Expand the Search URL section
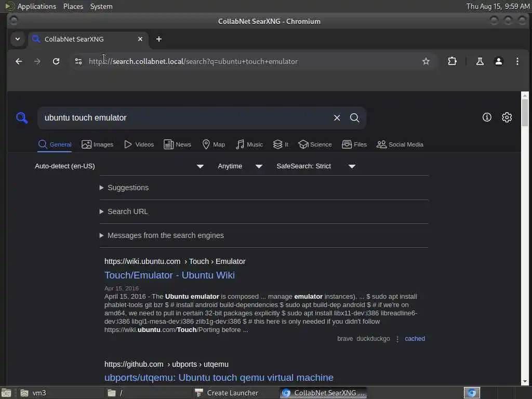This screenshot has height=399, width=532. (x=124, y=212)
